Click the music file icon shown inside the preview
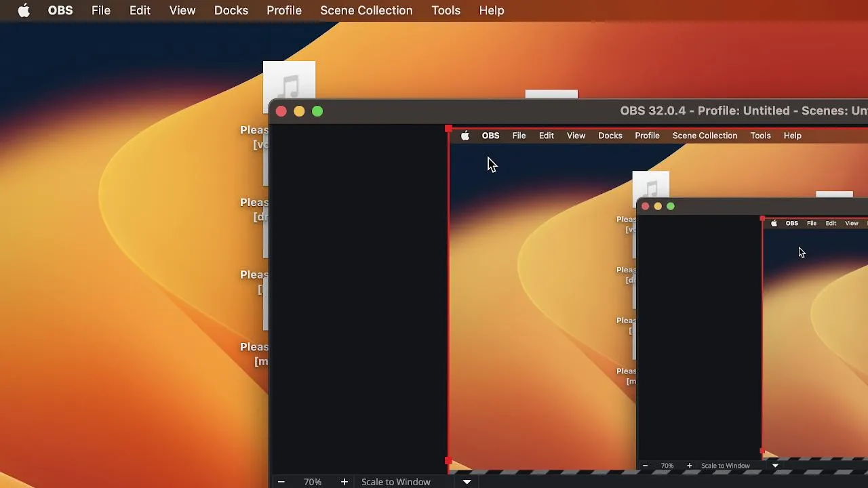The width and height of the screenshot is (868, 488). (x=651, y=189)
